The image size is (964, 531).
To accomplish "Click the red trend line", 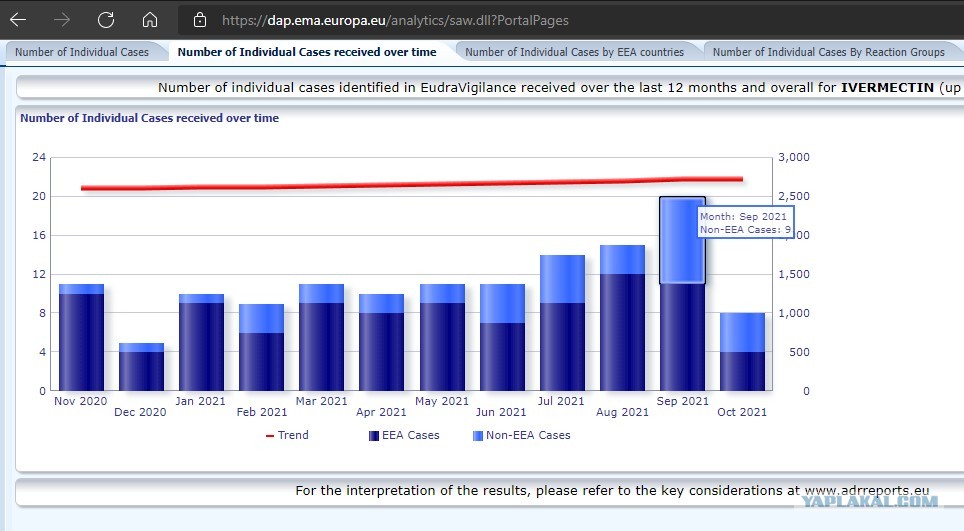I will [x=412, y=184].
